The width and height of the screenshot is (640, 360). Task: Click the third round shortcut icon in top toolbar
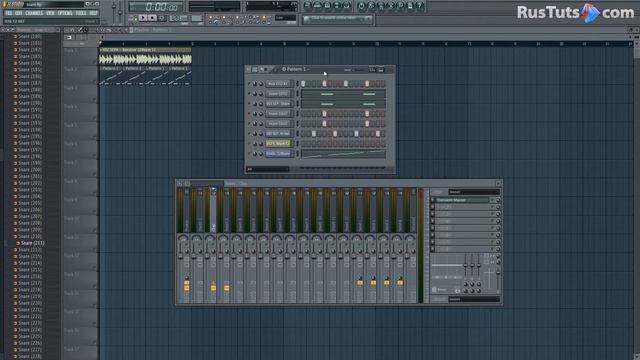point(327,6)
